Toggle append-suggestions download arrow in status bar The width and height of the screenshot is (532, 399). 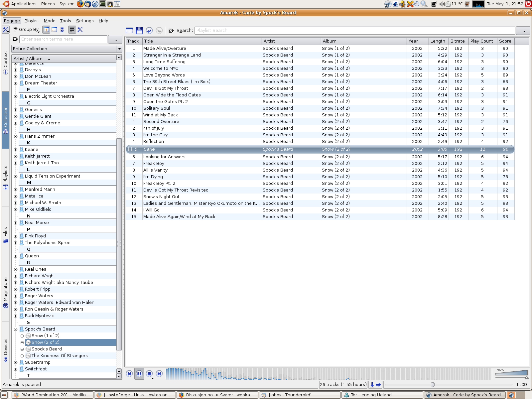pyautogui.click(x=372, y=385)
